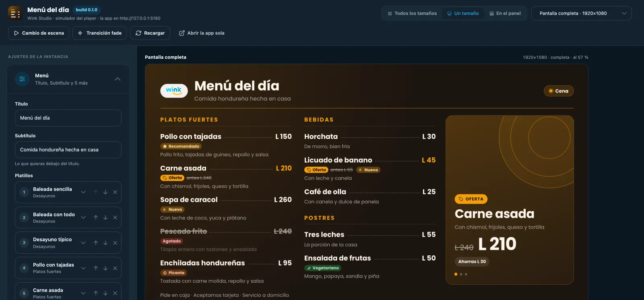Move Carne asada down in Platillos list
Viewport: 644px width, 300px height.
tap(105, 293)
